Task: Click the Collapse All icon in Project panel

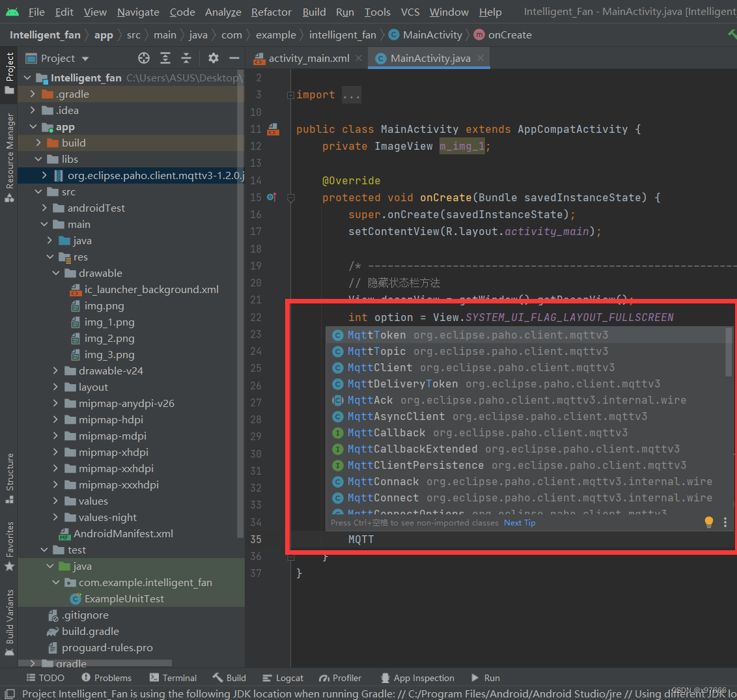Action: coord(186,59)
